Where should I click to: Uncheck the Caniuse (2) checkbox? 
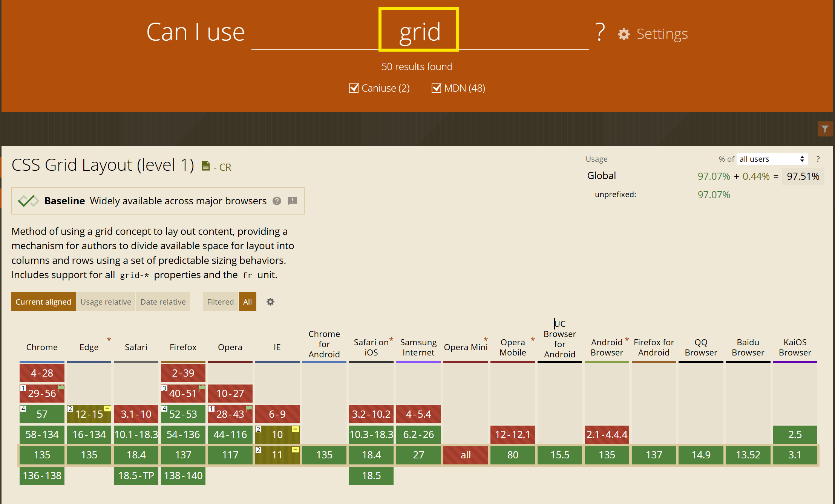coord(354,88)
